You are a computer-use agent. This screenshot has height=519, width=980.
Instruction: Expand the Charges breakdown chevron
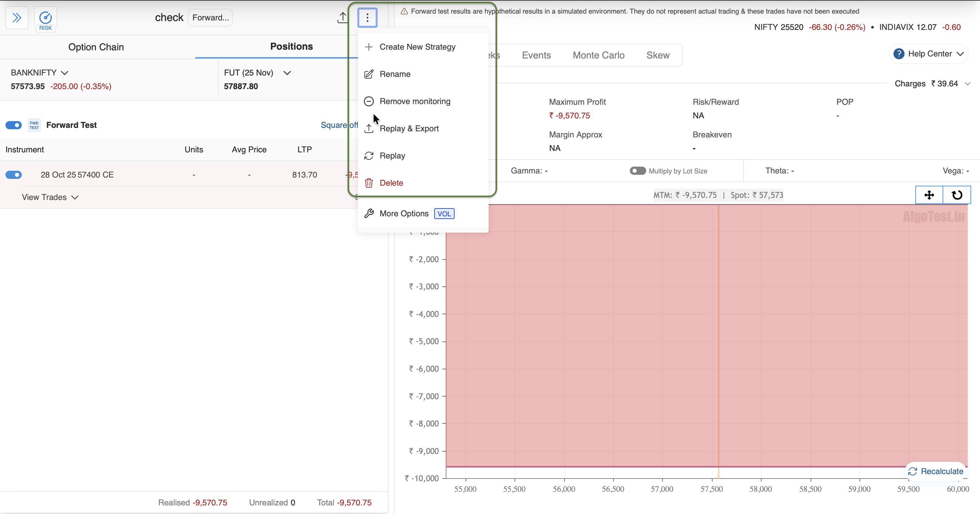click(968, 84)
